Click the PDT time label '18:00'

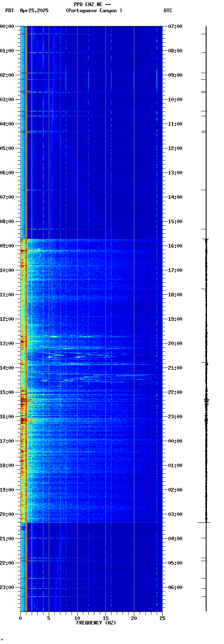tap(7, 466)
